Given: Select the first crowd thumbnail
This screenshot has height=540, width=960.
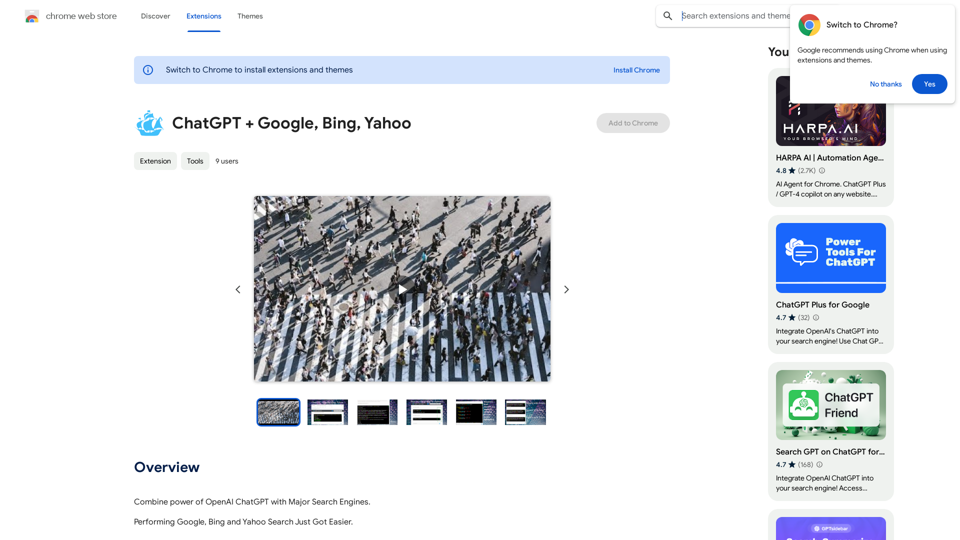Looking at the screenshot, I should [278, 412].
